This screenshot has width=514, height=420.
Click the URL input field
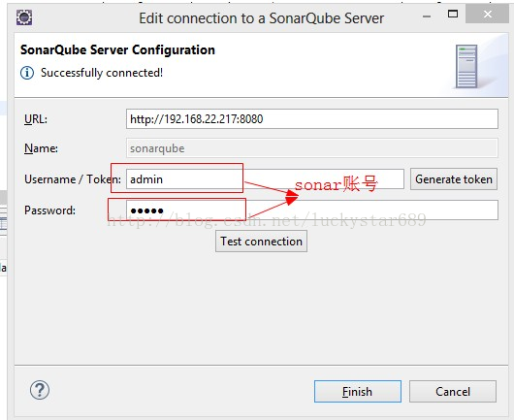point(312,119)
